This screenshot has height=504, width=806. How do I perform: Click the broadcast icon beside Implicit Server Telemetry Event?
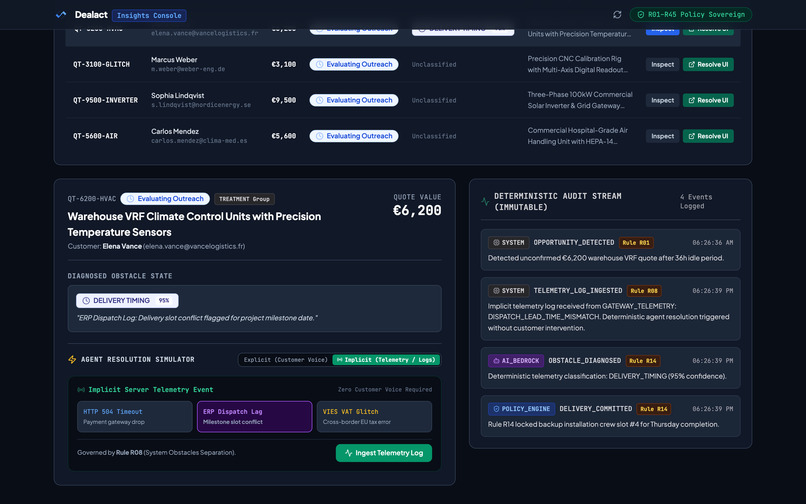81,390
